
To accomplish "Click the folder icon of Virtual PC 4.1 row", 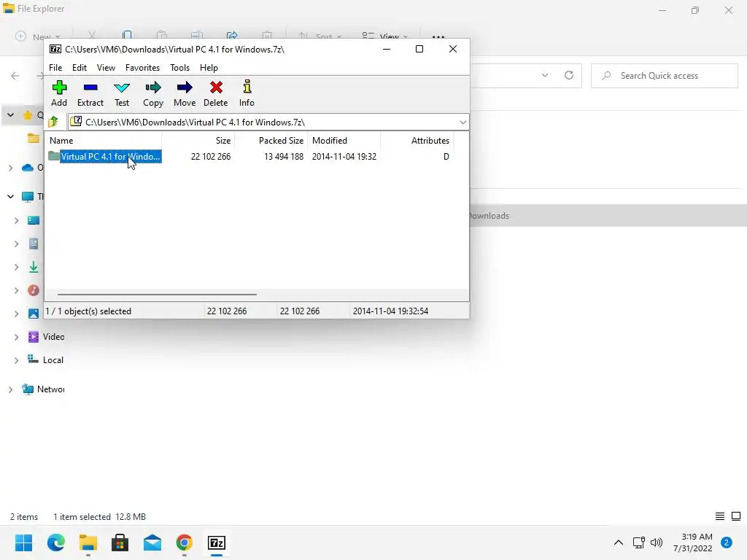I will tap(54, 156).
